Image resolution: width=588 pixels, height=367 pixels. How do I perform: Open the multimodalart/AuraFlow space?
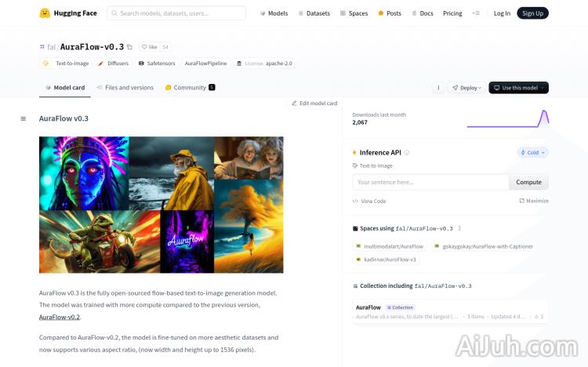(x=391, y=246)
